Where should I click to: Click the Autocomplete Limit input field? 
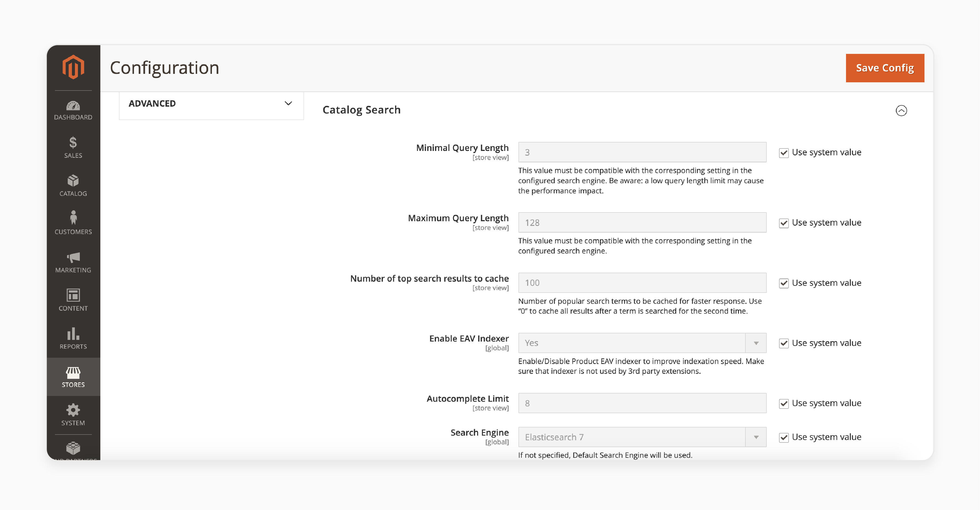coord(642,403)
